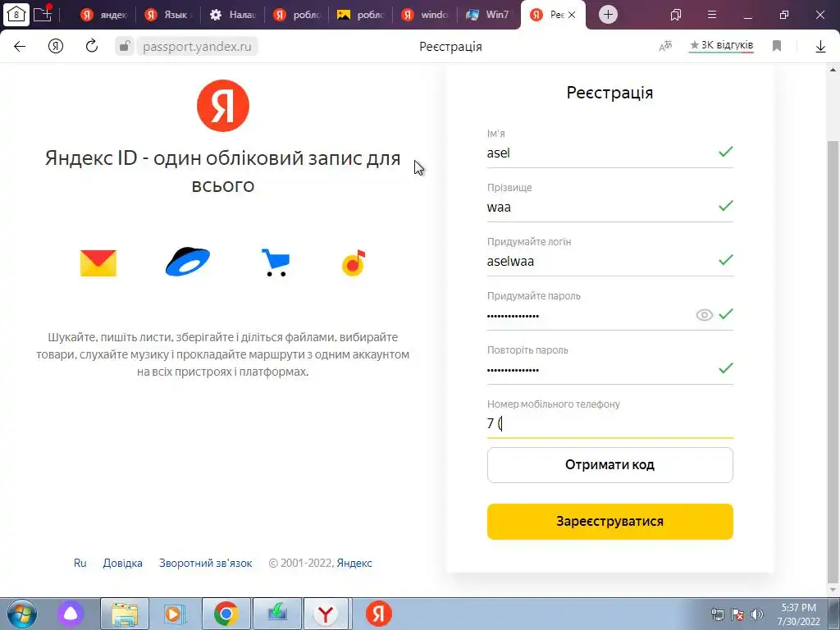Open the 3К відгуків site reviews
This screenshot has width=840, height=630.
pyautogui.click(x=721, y=46)
